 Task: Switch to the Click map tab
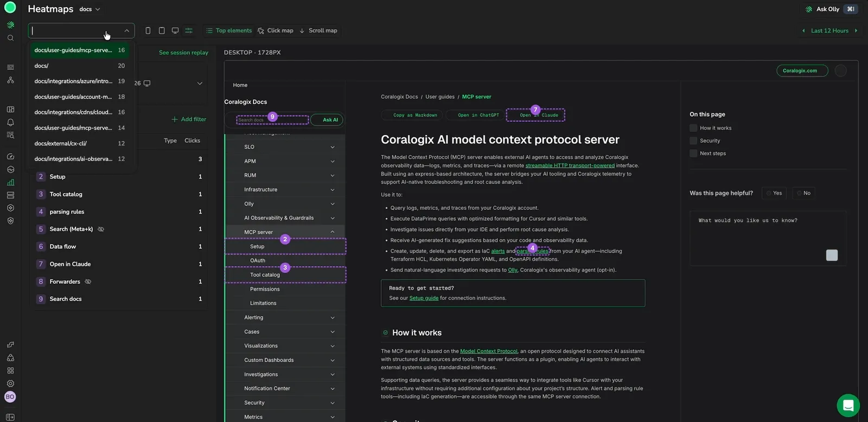pos(276,31)
